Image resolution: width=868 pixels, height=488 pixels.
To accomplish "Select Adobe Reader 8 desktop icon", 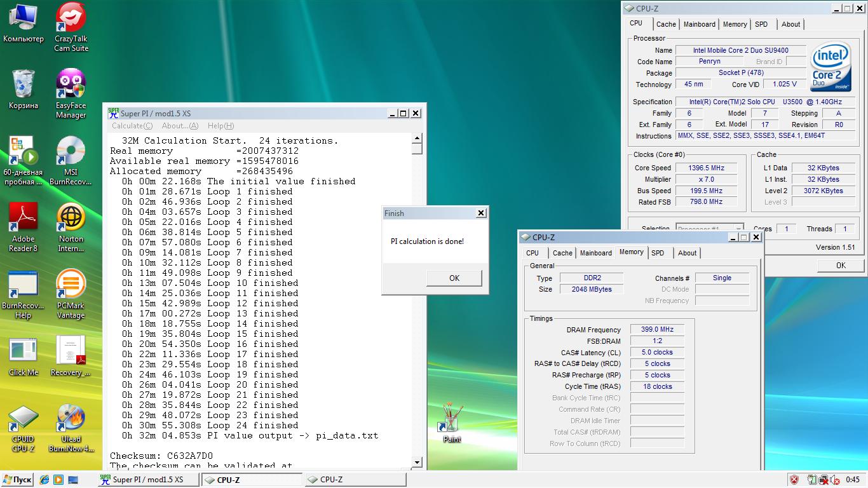I will coord(23,227).
